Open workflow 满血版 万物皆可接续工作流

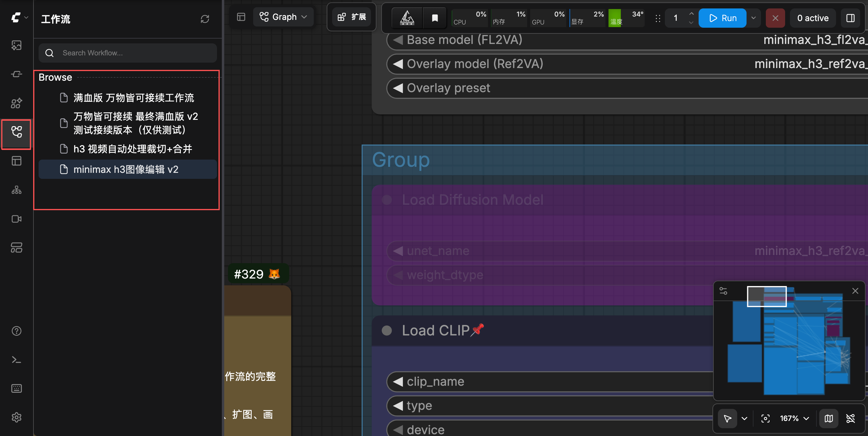(x=128, y=98)
